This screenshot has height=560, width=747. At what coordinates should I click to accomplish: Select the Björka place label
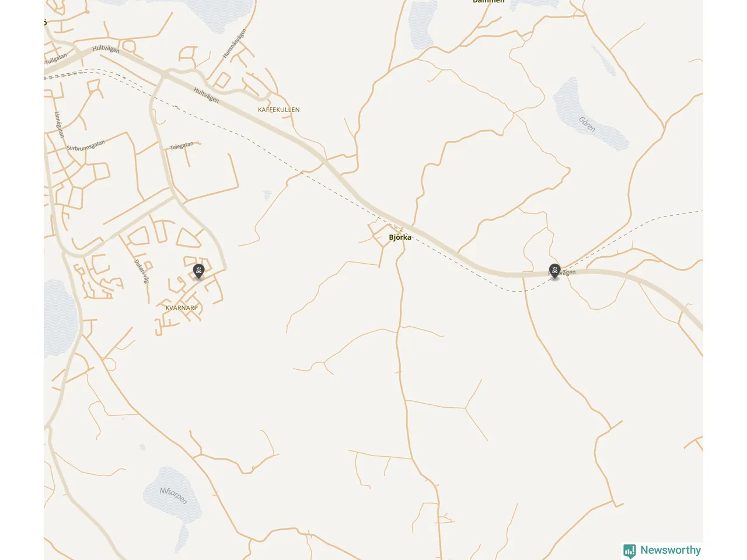click(x=400, y=237)
